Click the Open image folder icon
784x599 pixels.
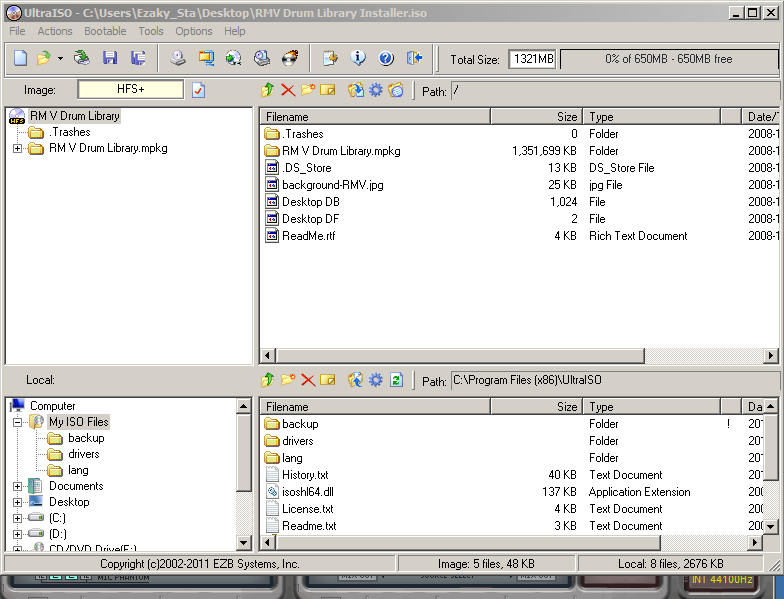coord(44,58)
